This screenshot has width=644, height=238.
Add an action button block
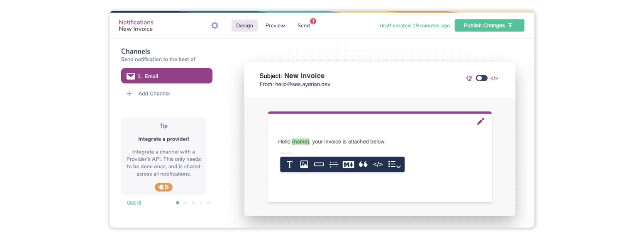319,164
